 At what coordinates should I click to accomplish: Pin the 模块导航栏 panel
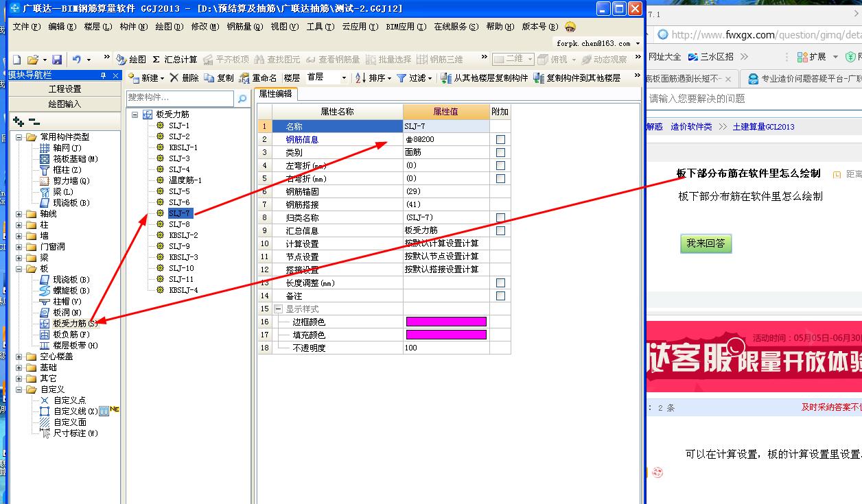pos(104,75)
